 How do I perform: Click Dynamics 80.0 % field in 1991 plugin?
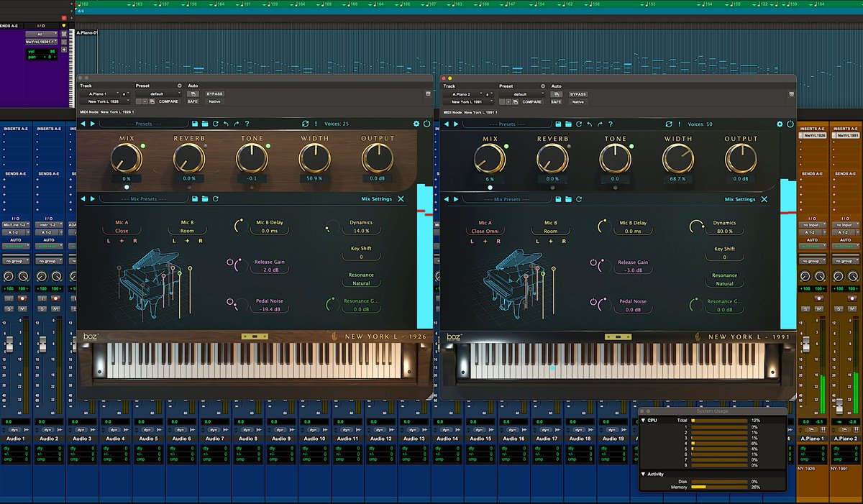tap(725, 231)
